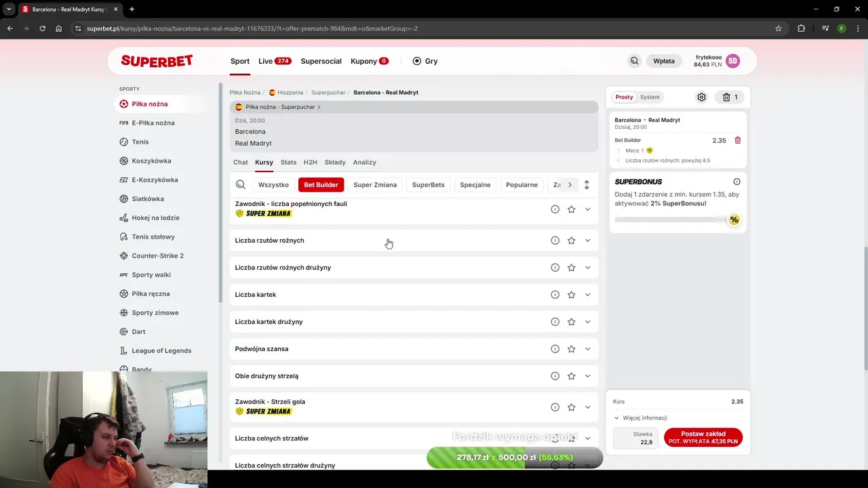Switch to H2H tab
Viewport: 868px width, 488px height.
[x=310, y=162]
